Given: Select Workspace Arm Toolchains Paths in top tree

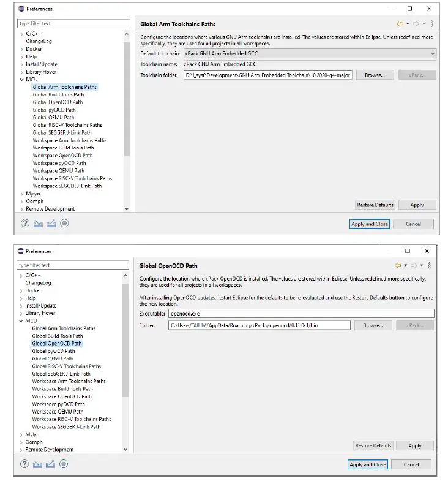Looking at the screenshot, I should pyautogui.click(x=70, y=140).
